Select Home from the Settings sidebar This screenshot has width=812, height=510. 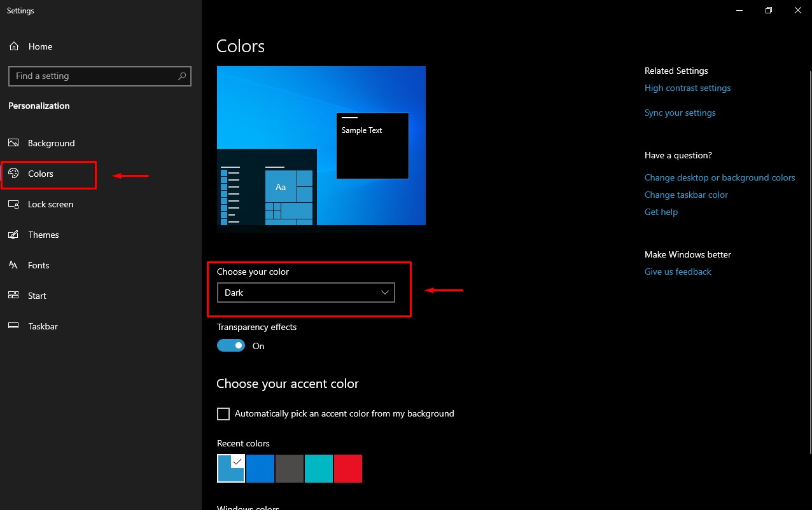coord(40,46)
